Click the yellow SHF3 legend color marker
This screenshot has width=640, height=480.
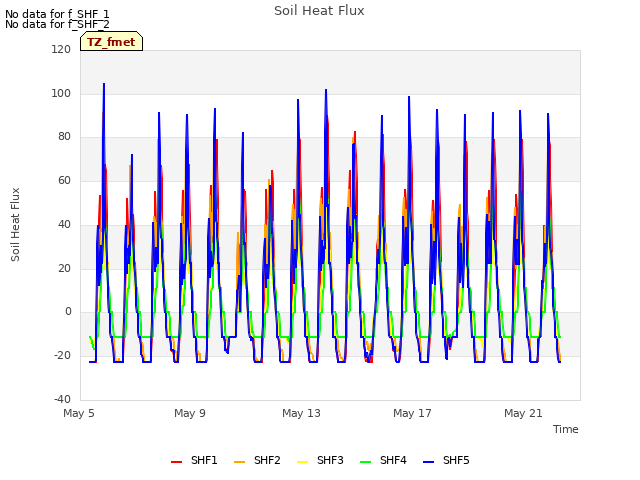[x=302, y=462]
